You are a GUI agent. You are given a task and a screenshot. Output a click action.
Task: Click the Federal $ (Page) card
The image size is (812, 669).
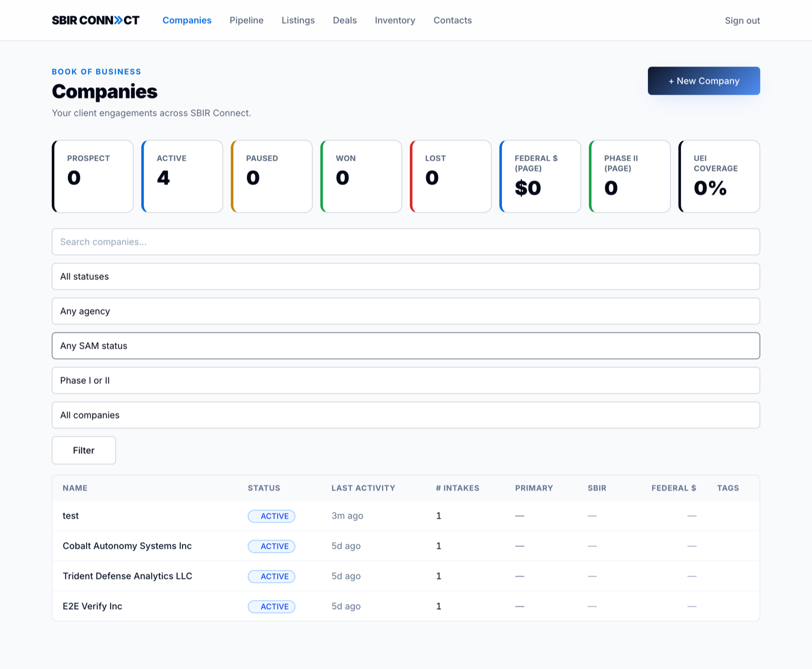[540, 176]
